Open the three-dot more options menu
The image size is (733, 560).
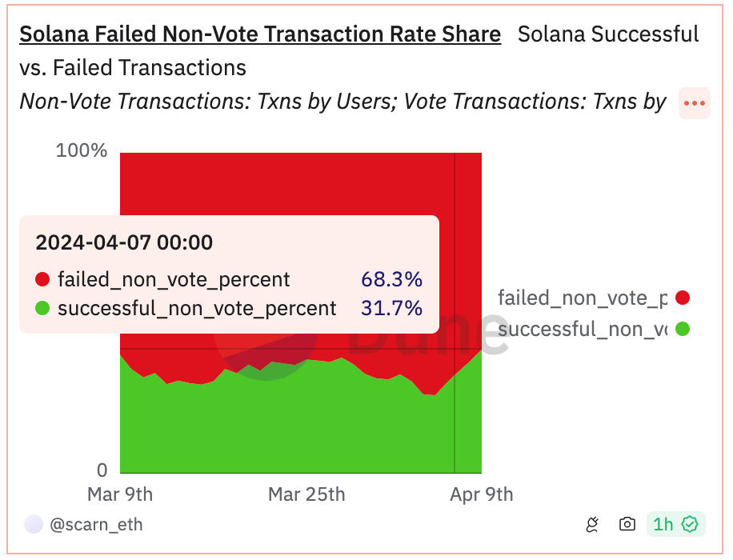(694, 103)
